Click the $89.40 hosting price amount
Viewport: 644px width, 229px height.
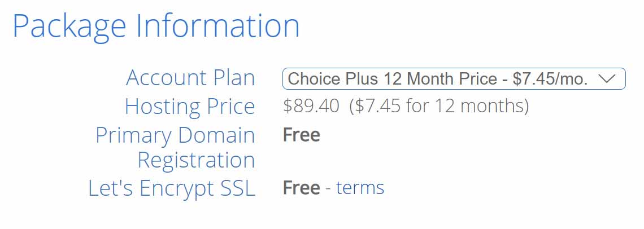pos(311,106)
